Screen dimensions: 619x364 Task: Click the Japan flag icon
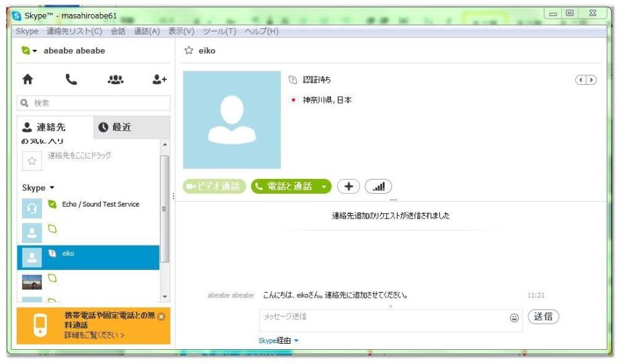click(x=293, y=100)
